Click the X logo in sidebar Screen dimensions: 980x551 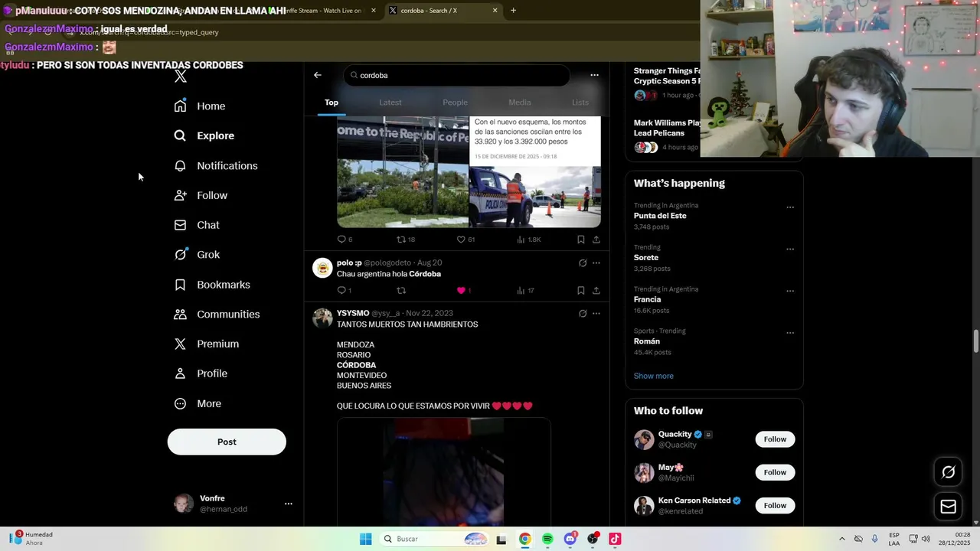(181, 76)
